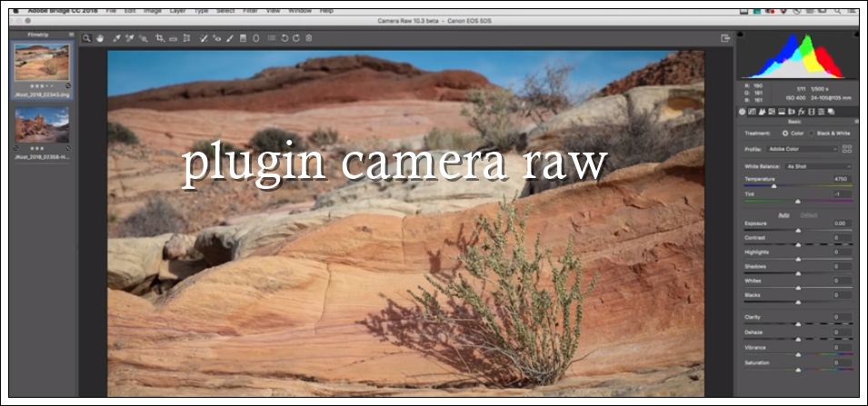868x406 pixels.
Task: Select the Color Sampler tool
Action: 130,38
